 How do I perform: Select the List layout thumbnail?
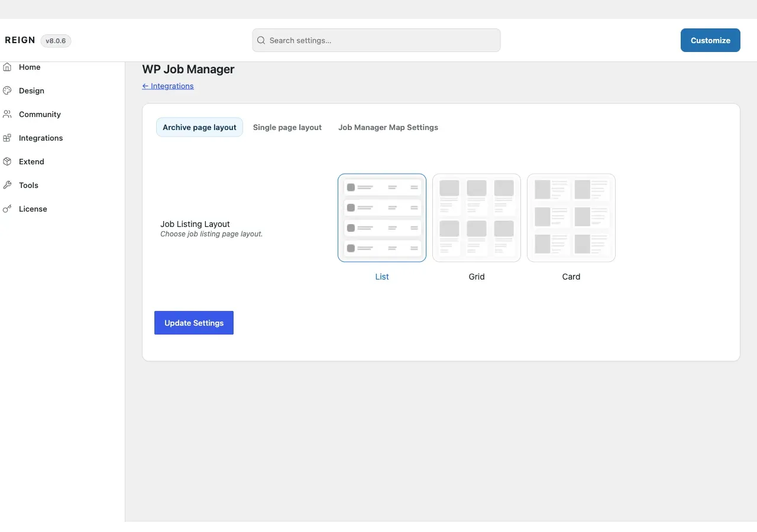(x=382, y=218)
